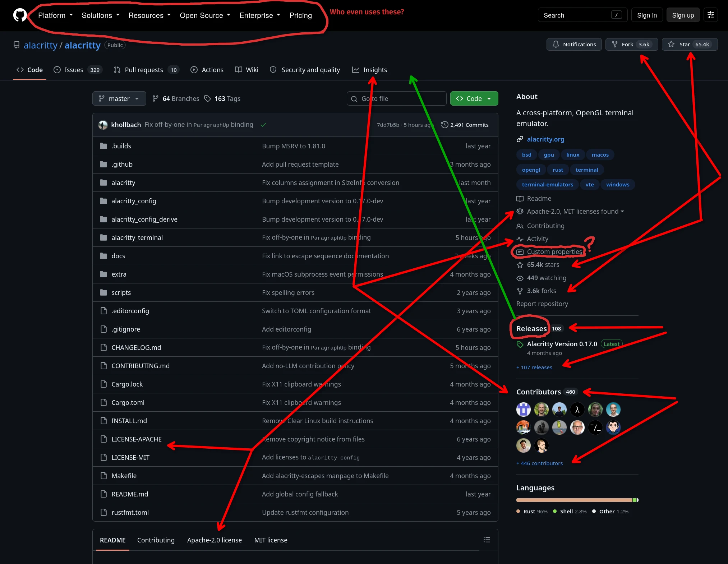Open the Cargo.toml file

(x=128, y=402)
